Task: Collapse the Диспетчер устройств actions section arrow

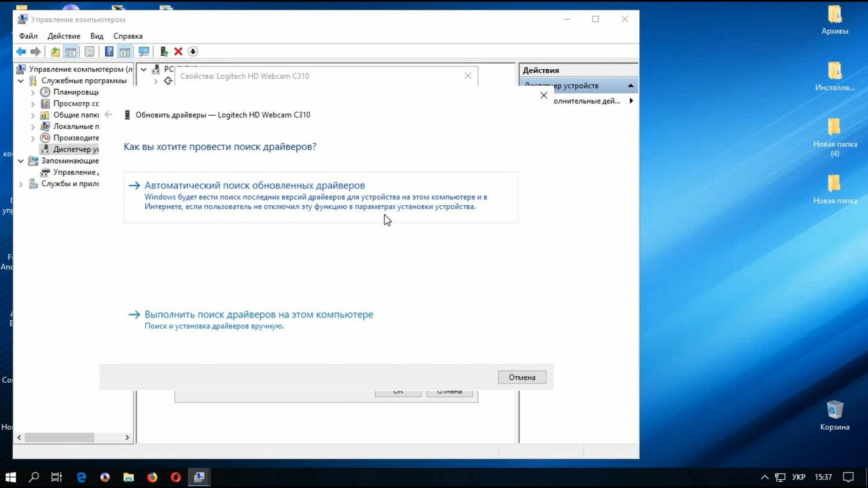Action: [x=631, y=86]
